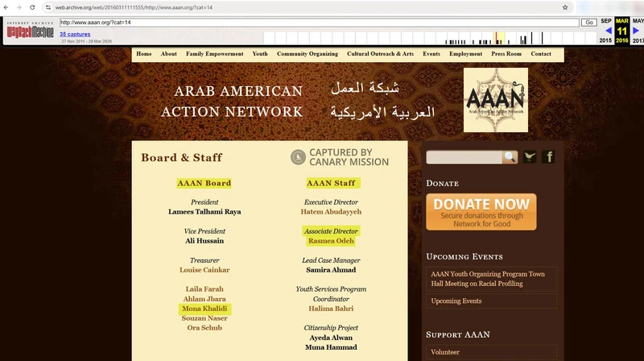The image size is (644, 361).
Task: Open the 35 captures link
Action: tap(75, 34)
